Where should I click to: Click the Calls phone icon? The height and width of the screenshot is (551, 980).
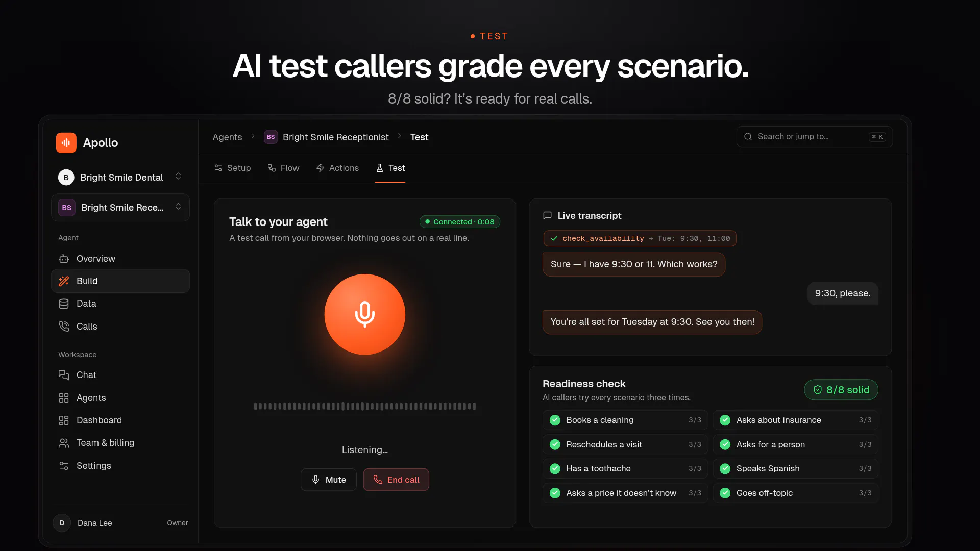coord(64,327)
